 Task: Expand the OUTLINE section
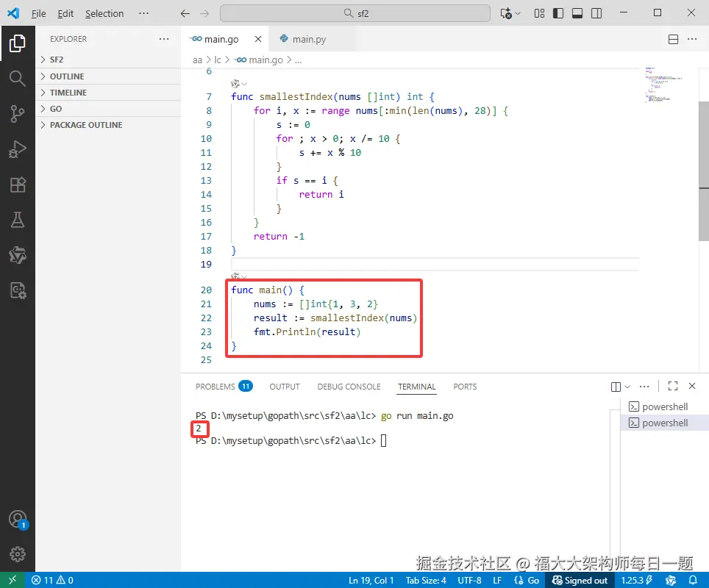tap(108, 76)
